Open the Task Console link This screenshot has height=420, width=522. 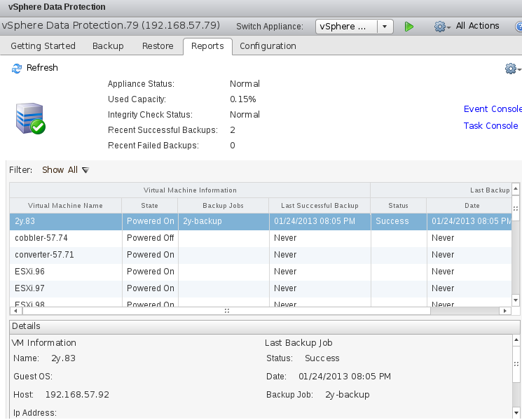(490, 126)
